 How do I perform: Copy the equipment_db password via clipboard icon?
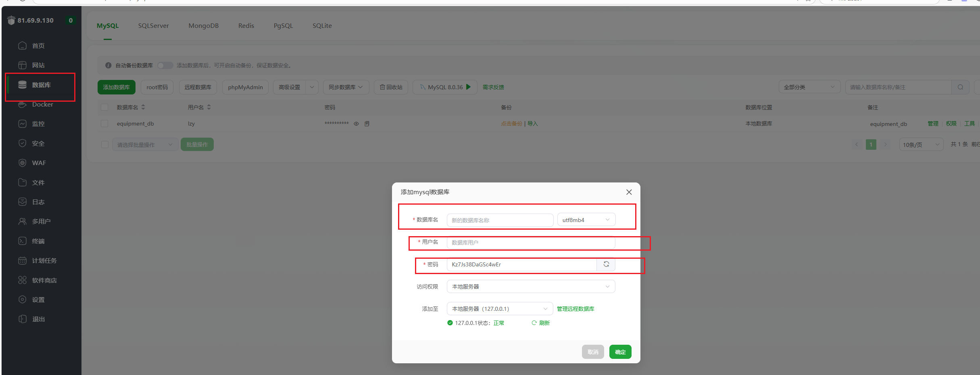(x=367, y=124)
